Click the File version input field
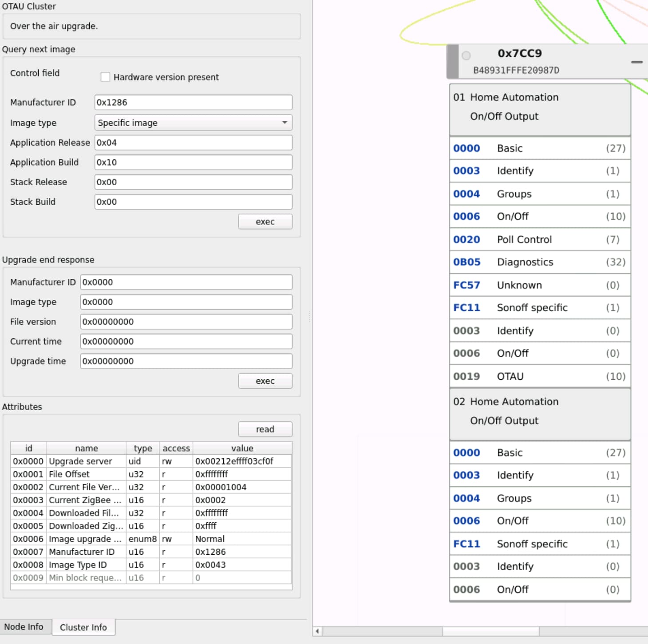Image resolution: width=648 pixels, height=644 pixels. point(186,322)
